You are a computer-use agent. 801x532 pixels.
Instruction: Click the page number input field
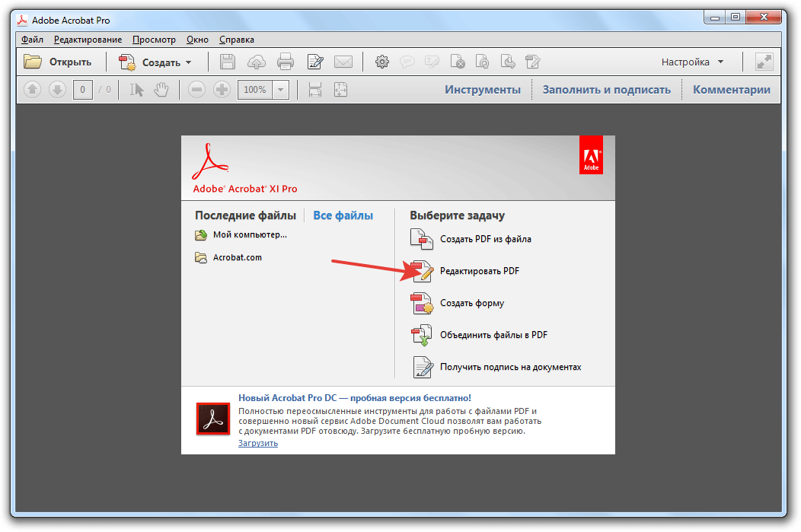click(83, 90)
